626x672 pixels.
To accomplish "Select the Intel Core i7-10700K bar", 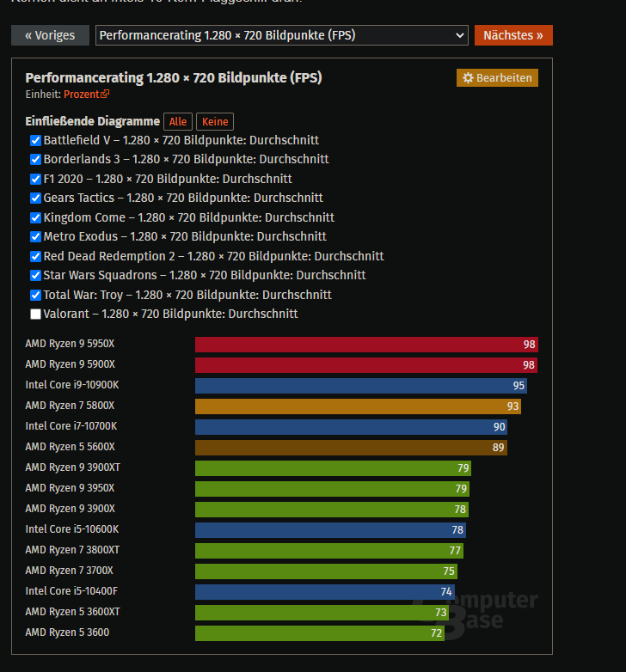I will [x=351, y=427].
